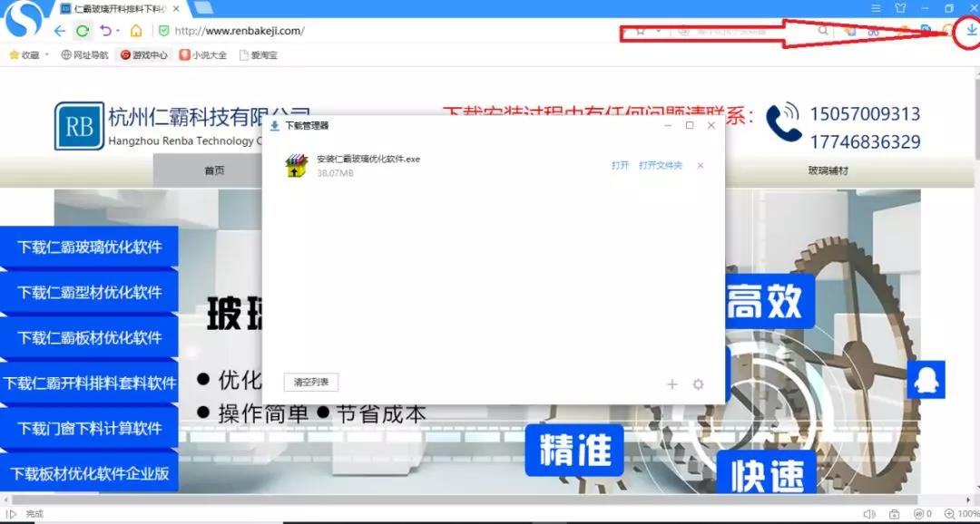Open the 网址导航 bookmark
The height and width of the screenshot is (524, 980).
pyautogui.click(x=84, y=55)
